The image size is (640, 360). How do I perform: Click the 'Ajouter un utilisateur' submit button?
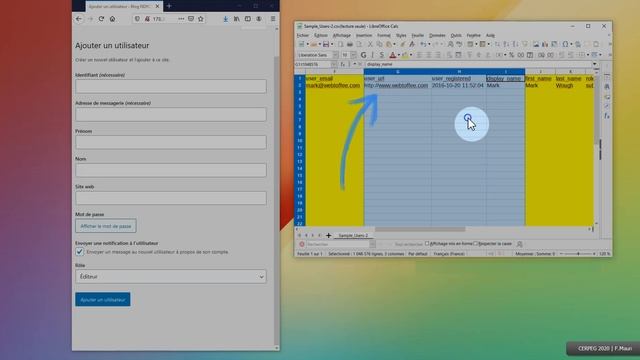pyautogui.click(x=103, y=300)
